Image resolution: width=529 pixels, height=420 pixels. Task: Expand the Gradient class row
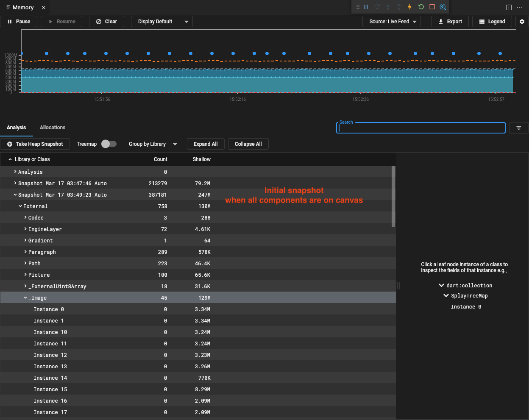pyautogui.click(x=25, y=240)
